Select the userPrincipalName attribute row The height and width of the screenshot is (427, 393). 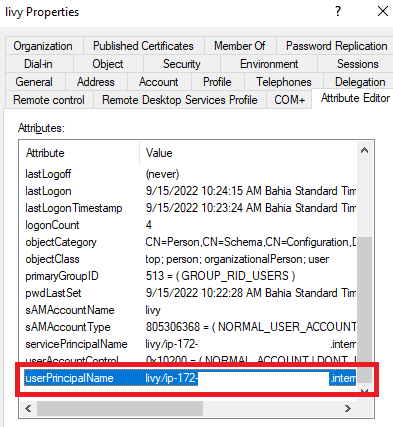pos(190,378)
